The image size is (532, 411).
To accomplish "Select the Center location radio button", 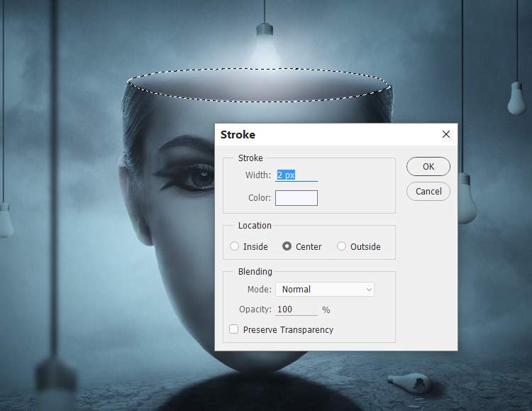I will [x=287, y=246].
